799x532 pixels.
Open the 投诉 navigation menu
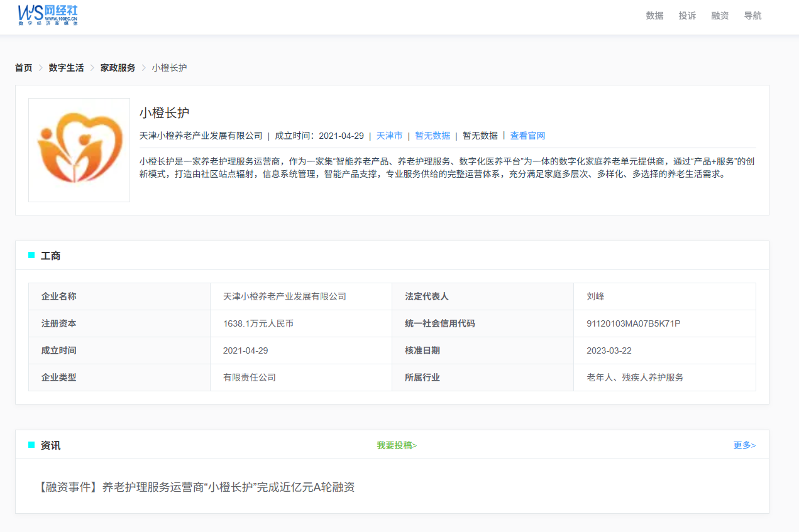[687, 16]
